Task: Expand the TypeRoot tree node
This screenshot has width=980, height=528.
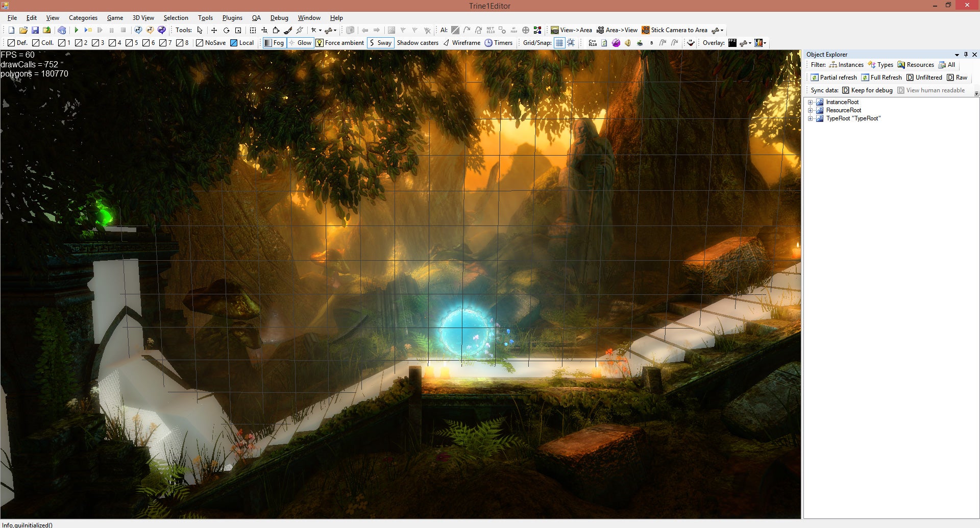Action: pyautogui.click(x=810, y=118)
